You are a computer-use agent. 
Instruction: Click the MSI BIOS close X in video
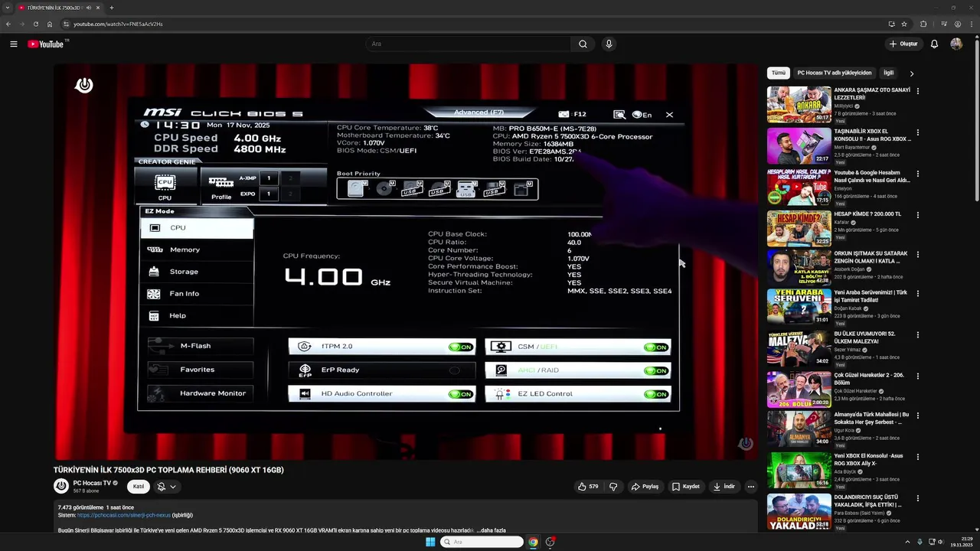[669, 115]
